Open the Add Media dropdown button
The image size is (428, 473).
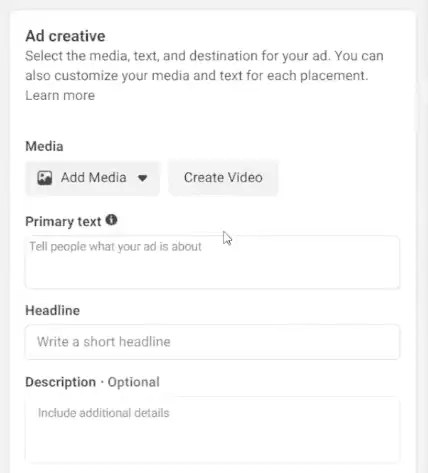(x=93, y=178)
